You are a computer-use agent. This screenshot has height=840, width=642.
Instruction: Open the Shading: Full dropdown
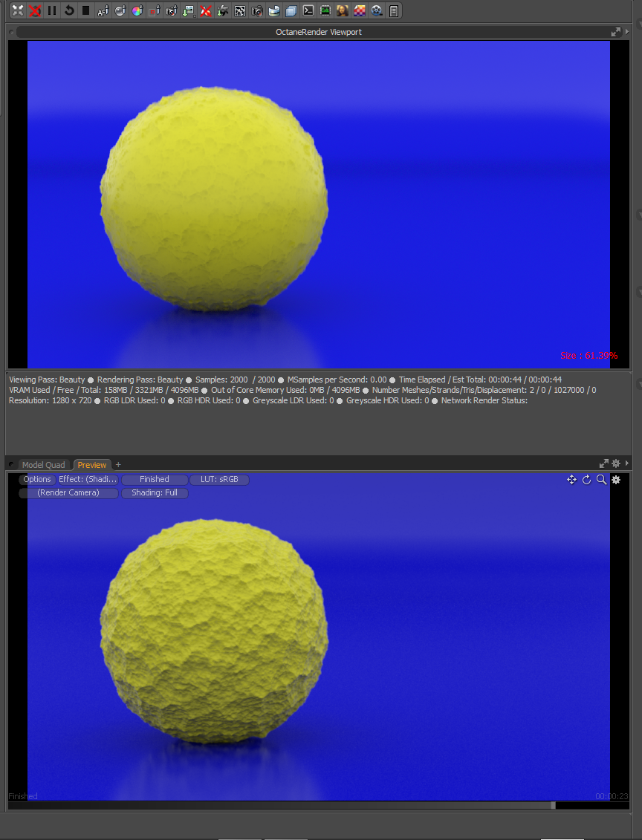(155, 493)
